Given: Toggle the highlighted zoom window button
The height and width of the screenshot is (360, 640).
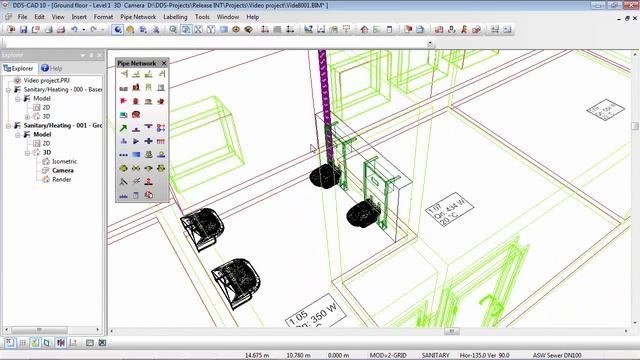Looking at the screenshot, I should (186, 29).
